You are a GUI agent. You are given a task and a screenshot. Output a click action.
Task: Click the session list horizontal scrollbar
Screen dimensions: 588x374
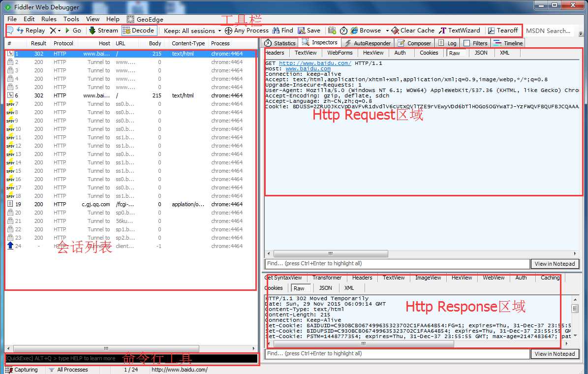click(x=131, y=348)
